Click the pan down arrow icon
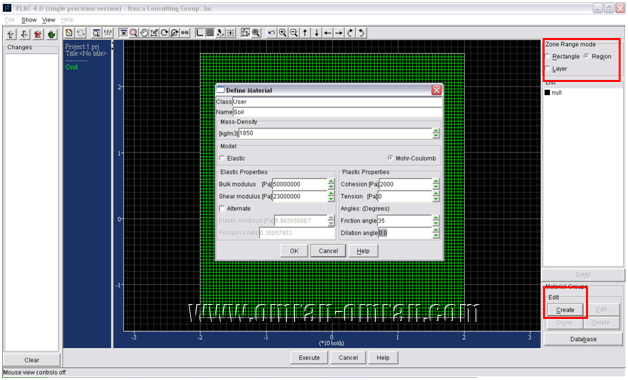 coord(316,33)
